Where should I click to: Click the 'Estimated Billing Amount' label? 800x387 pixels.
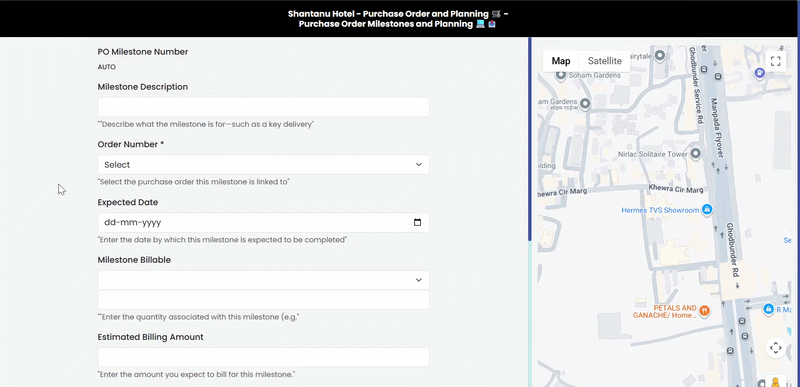click(151, 337)
